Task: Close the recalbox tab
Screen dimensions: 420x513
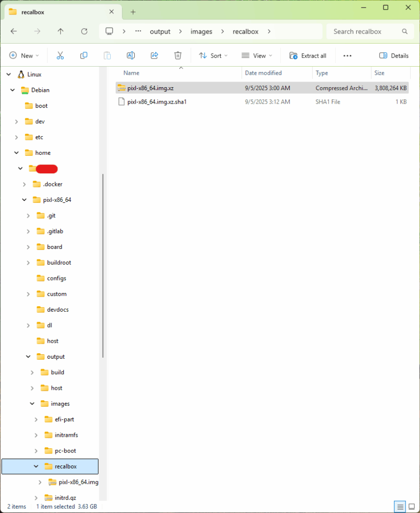Action: pyautogui.click(x=111, y=12)
